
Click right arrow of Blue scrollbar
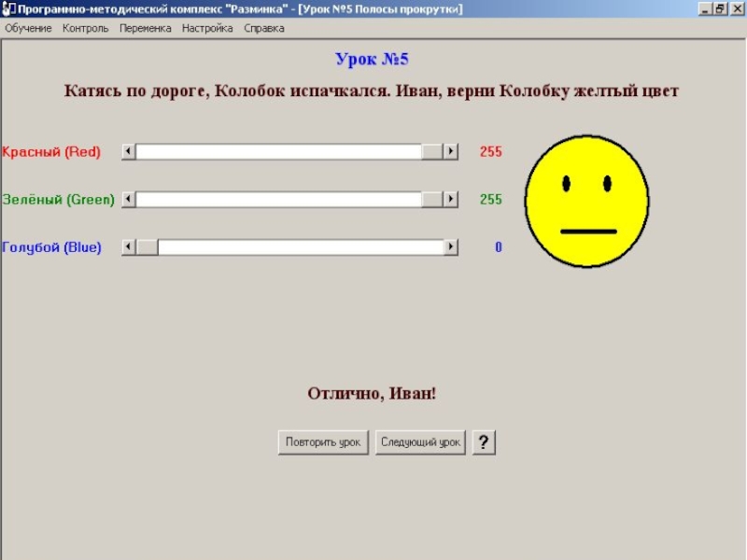click(451, 246)
